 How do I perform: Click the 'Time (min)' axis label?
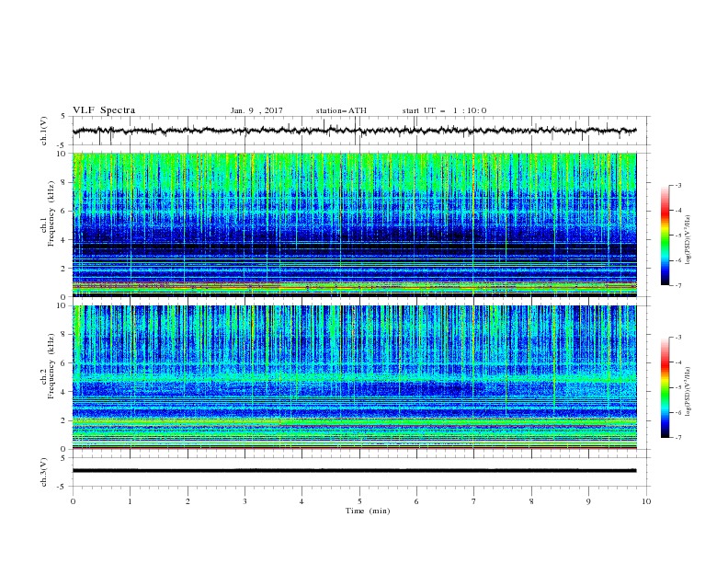point(368,511)
